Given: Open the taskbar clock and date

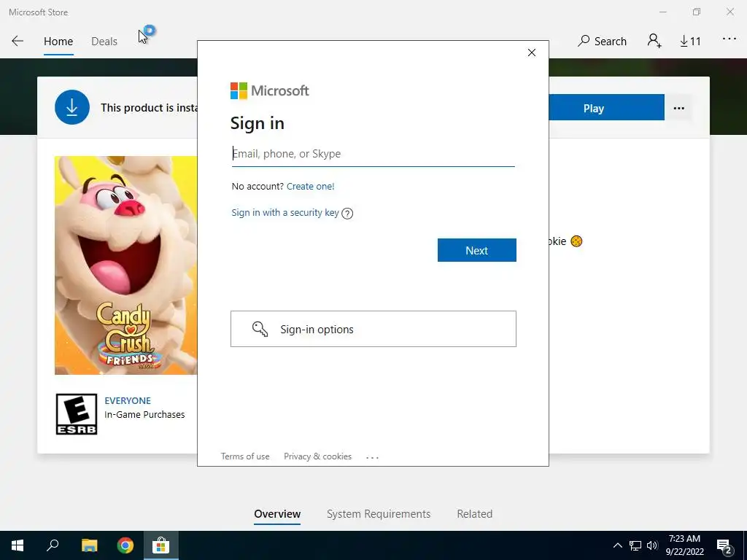Looking at the screenshot, I should 684,545.
